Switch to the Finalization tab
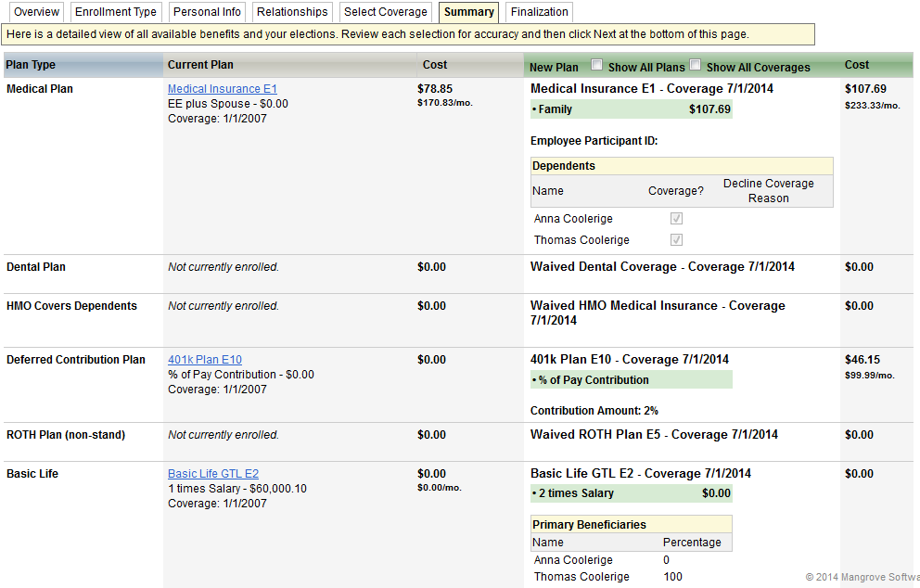Screen dimensions: 920x588 pyautogui.click(x=539, y=12)
